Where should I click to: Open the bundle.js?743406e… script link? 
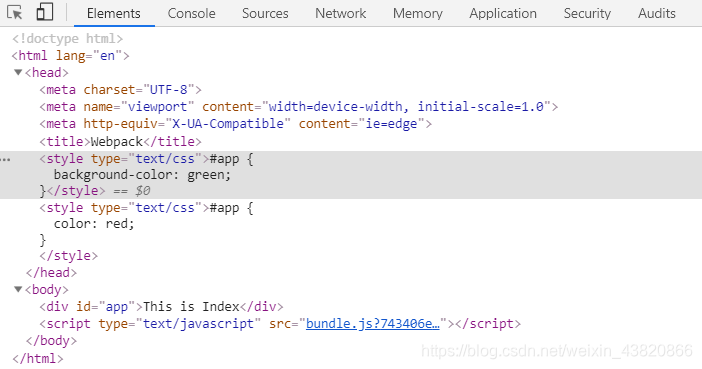tap(373, 323)
